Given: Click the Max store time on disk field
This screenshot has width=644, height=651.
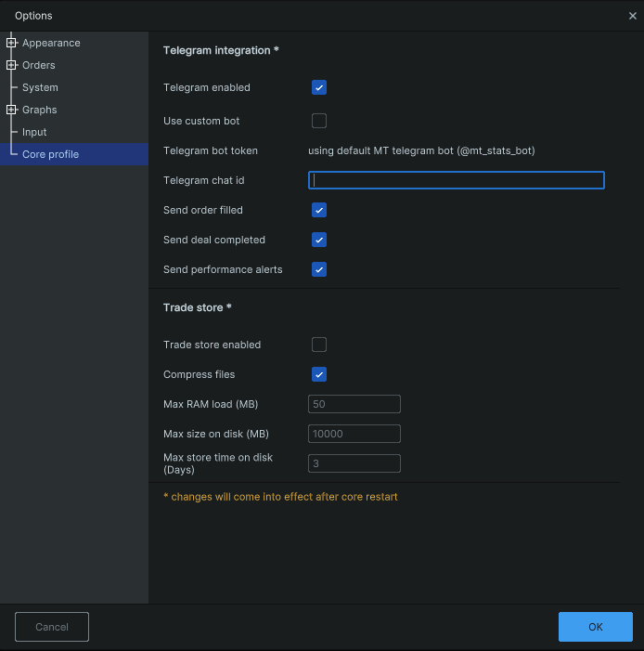Looking at the screenshot, I should click(x=354, y=463).
